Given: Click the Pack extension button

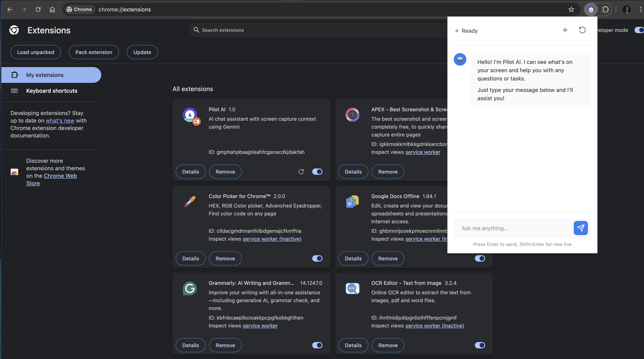Looking at the screenshot, I should pos(94,52).
